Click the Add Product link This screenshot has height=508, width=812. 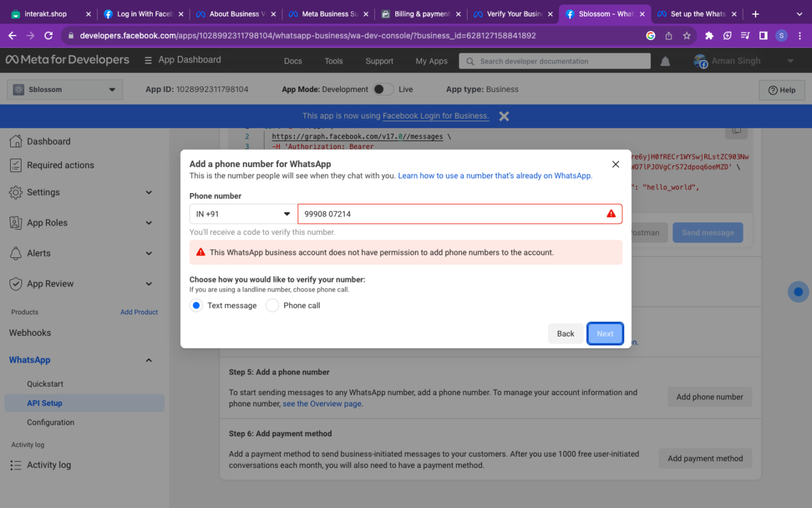click(x=139, y=312)
